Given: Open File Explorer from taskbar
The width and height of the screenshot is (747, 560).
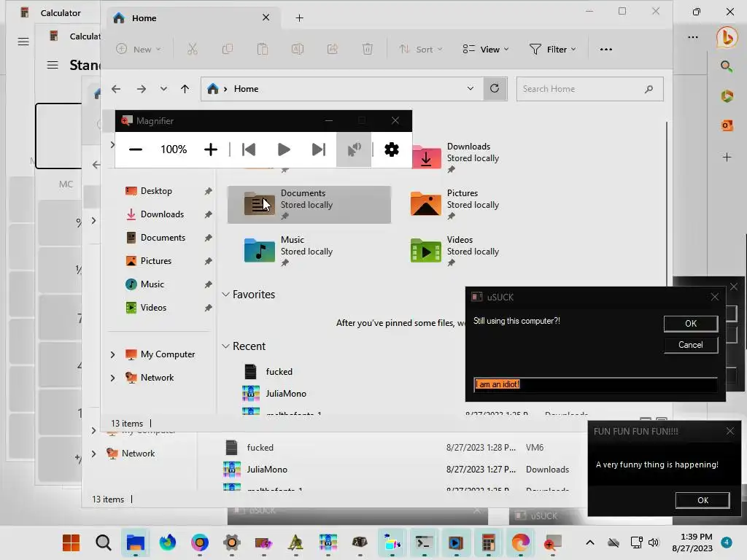Looking at the screenshot, I should point(135,542).
